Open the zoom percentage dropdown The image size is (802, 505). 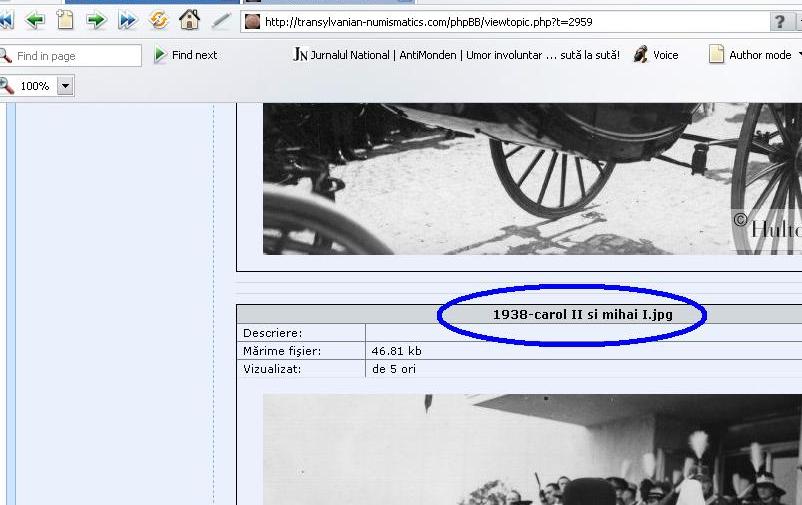pos(65,86)
